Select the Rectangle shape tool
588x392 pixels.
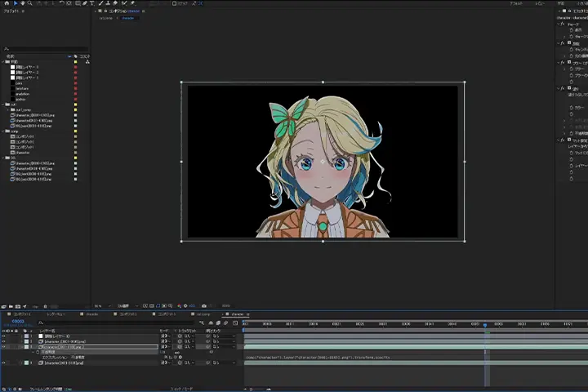click(x=78, y=3)
